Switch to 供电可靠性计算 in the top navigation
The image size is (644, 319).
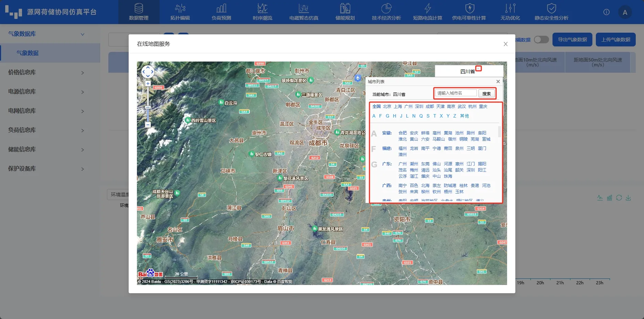tap(469, 12)
